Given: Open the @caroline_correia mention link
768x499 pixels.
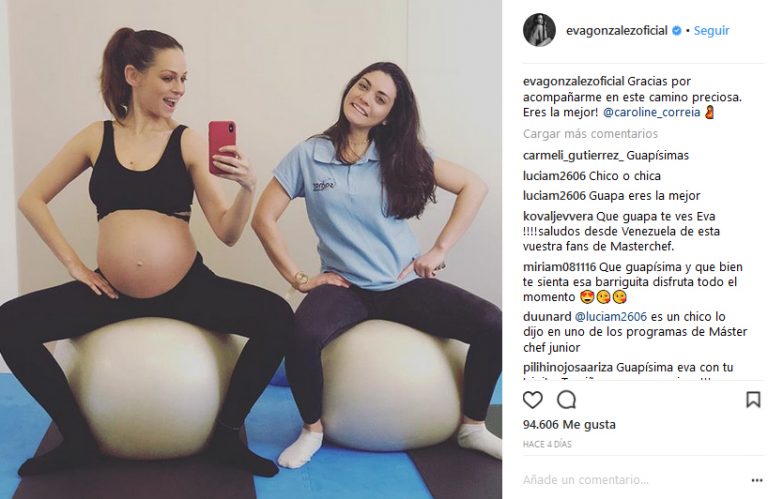Looking at the screenshot, I should point(651,112).
